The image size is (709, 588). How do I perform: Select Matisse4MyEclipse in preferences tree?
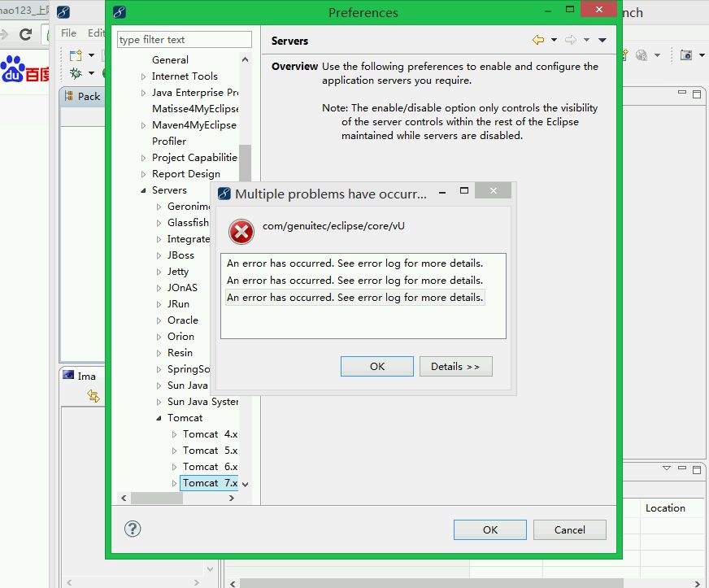(195, 108)
